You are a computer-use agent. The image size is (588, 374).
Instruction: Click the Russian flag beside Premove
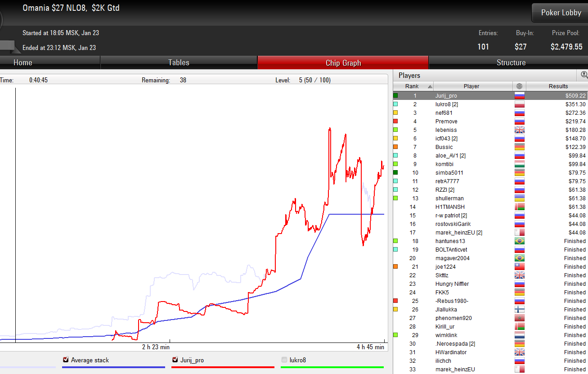(x=520, y=121)
